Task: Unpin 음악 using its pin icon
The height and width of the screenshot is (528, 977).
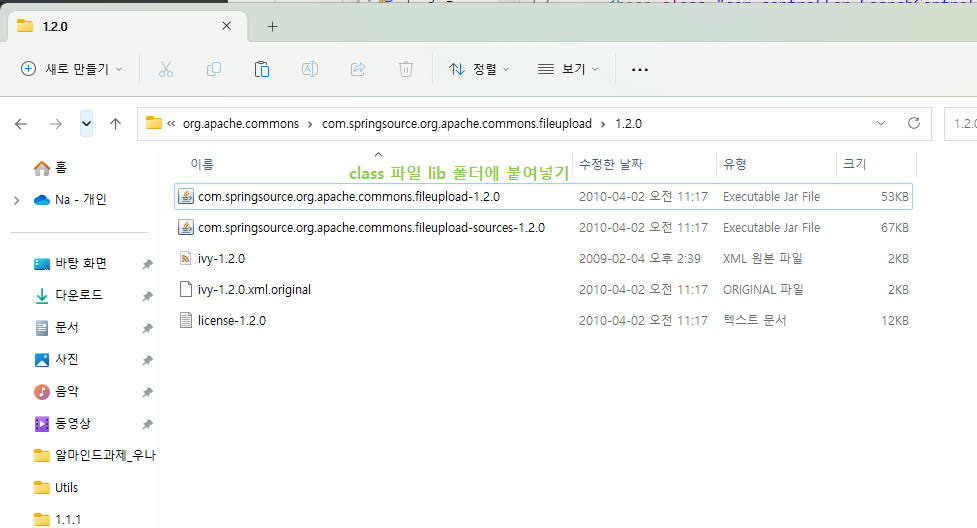Action: 148,392
